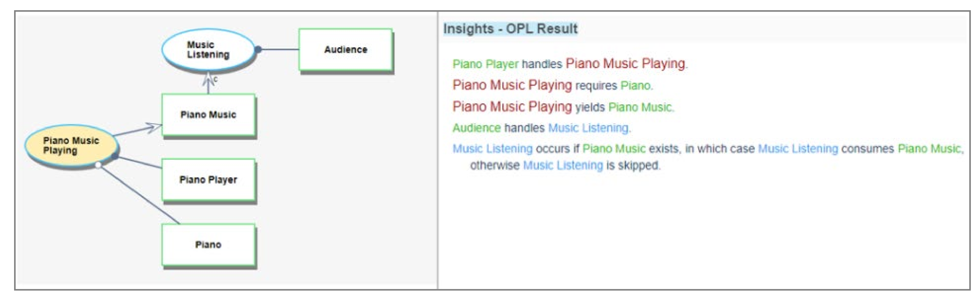Click 'Music Listening' in the 'is skipped' line
Image resolution: width=980 pixels, height=297 pixels.
(563, 166)
